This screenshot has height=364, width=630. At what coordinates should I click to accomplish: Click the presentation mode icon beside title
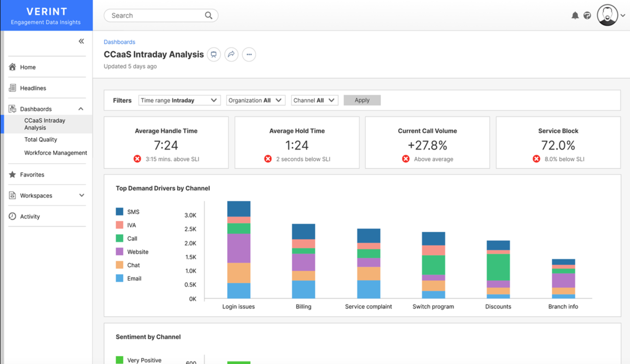(214, 54)
